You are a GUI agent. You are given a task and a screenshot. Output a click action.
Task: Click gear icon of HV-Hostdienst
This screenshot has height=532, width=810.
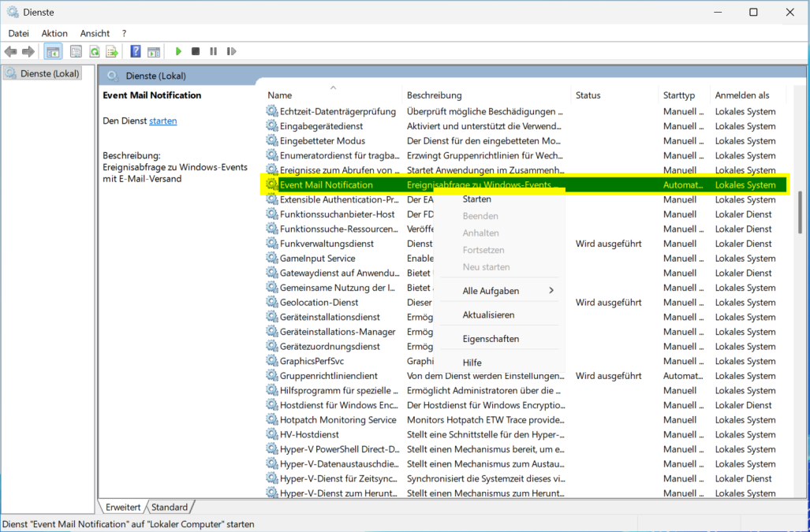pos(272,434)
